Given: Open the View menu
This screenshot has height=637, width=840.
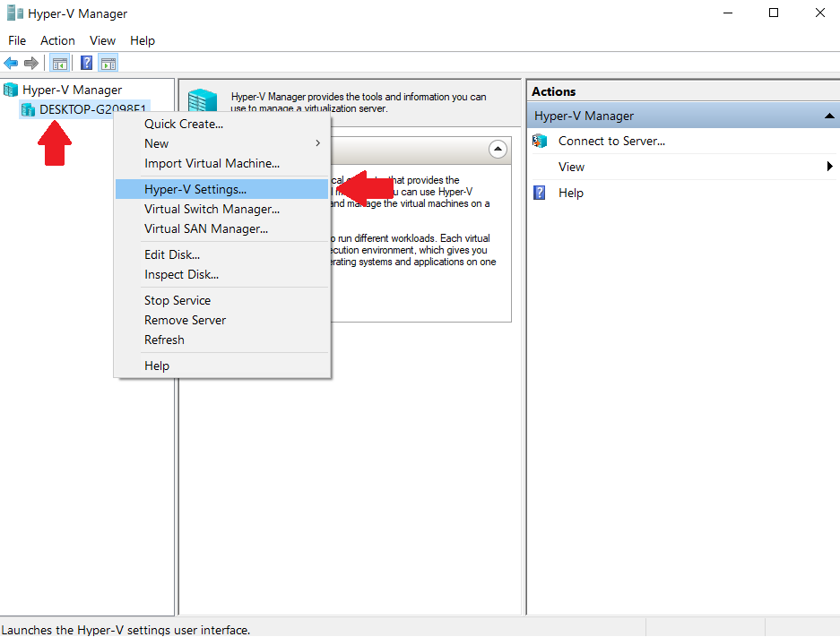Looking at the screenshot, I should (102, 40).
